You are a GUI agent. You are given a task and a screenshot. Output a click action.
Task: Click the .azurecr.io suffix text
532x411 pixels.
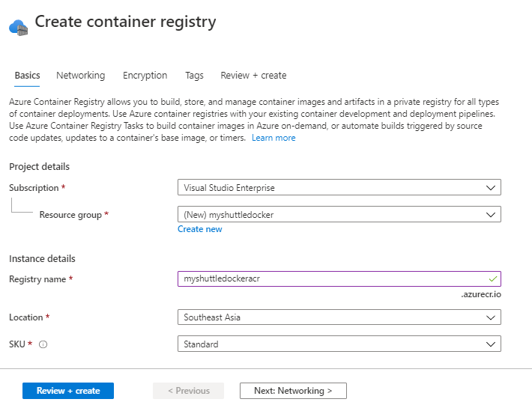(481, 294)
